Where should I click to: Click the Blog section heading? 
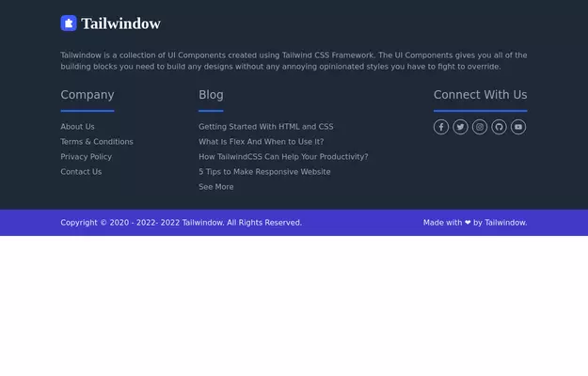pyautogui.click(x=211, y=95)
